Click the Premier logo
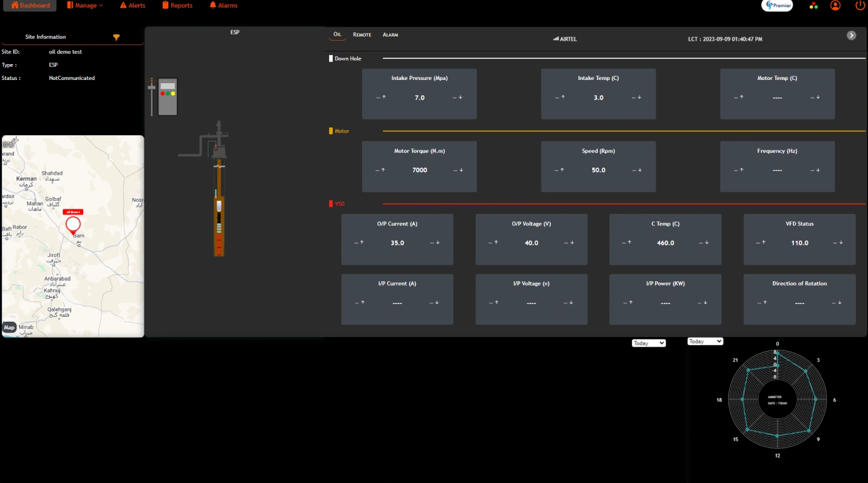 [x=777, y=6]
